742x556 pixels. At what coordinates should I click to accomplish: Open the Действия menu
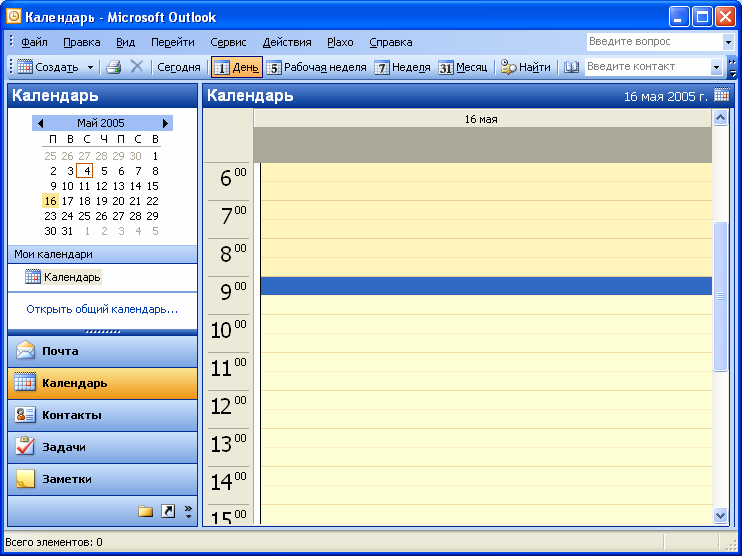pyautogui.click(x=287, y=42)
